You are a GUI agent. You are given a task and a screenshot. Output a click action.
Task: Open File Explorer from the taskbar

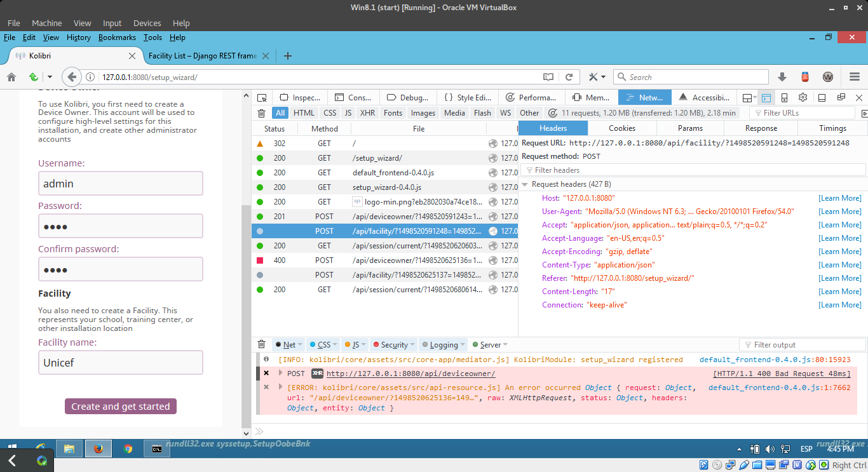tap(69, 448)
